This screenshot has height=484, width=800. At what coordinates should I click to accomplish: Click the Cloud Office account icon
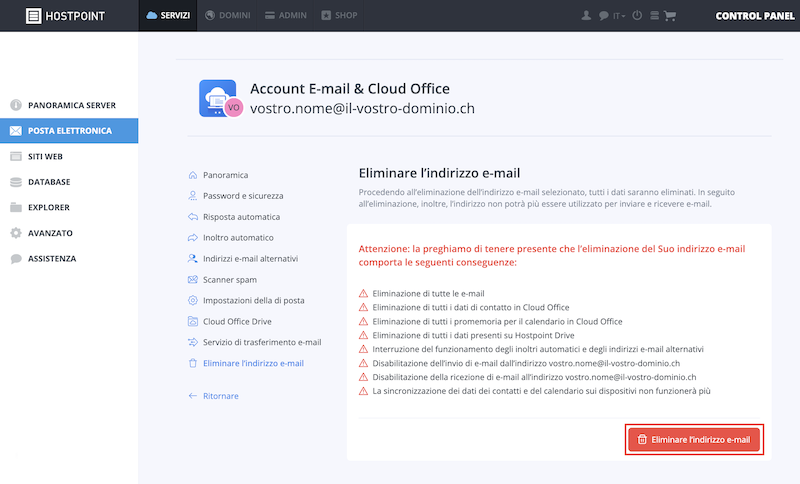(217, 98)
